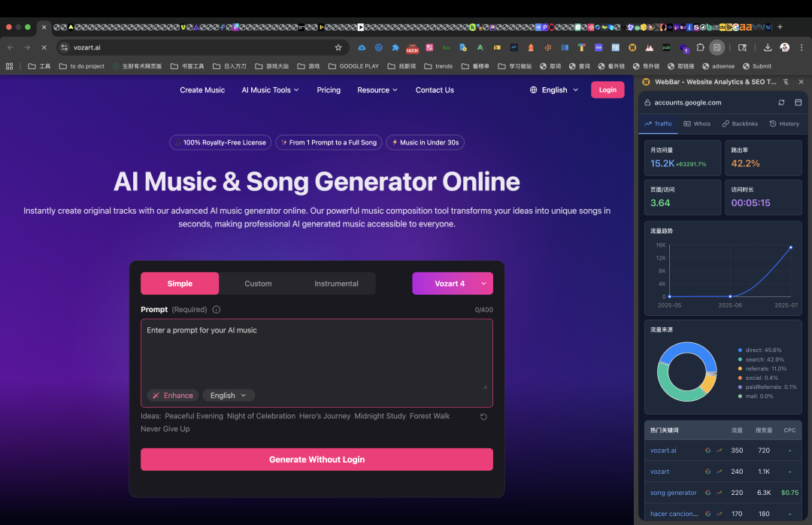Expand the AI Music Tools menu
The height and width of the screenshot is (525, 812).
tap(271, 90)
